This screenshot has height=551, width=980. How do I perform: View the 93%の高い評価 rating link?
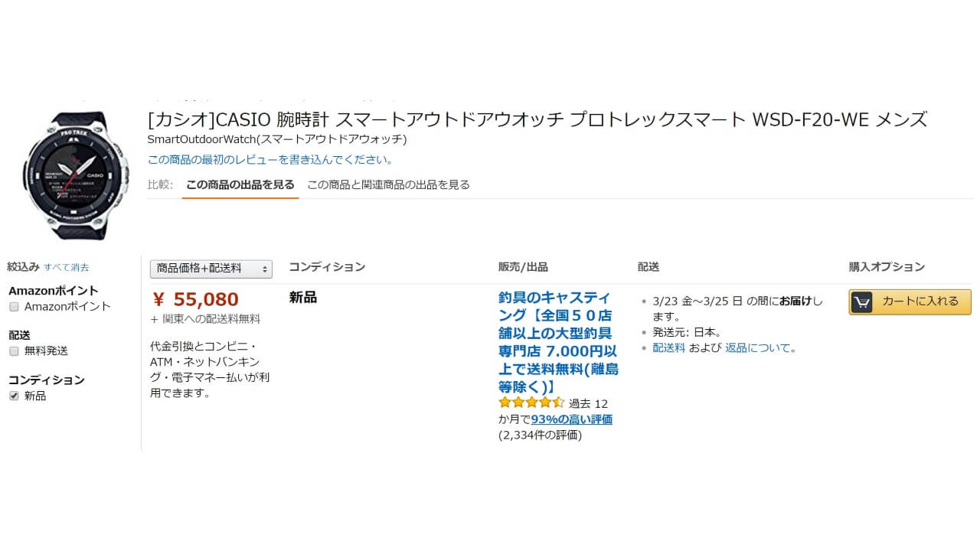coord(571,419)
